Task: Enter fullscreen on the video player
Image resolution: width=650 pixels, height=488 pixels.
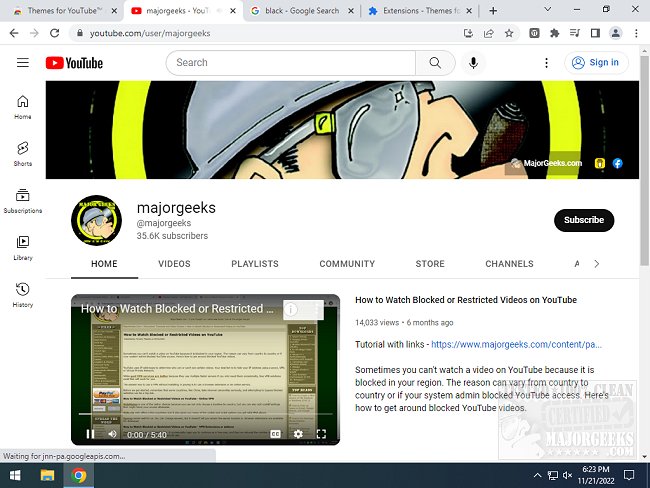Action: [x=321, y=434]
